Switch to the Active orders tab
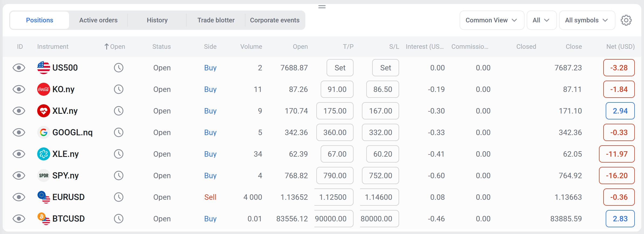The image size is (644, 234). point(98,20)
